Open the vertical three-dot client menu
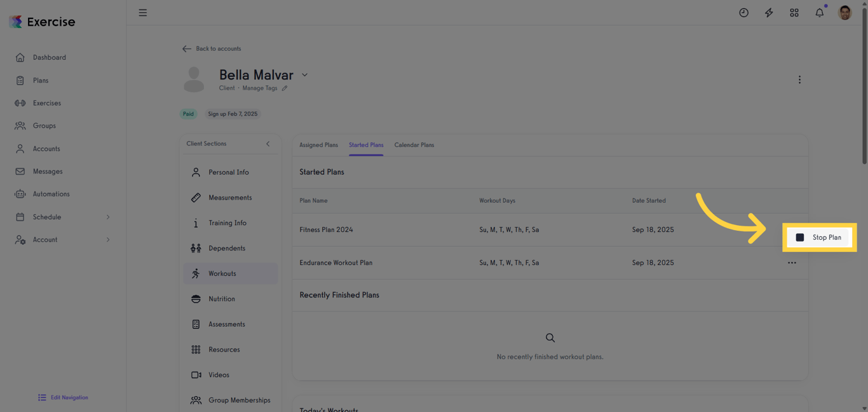Image resolution: width=868 pixels, height=412 pixels. [799, 80]
